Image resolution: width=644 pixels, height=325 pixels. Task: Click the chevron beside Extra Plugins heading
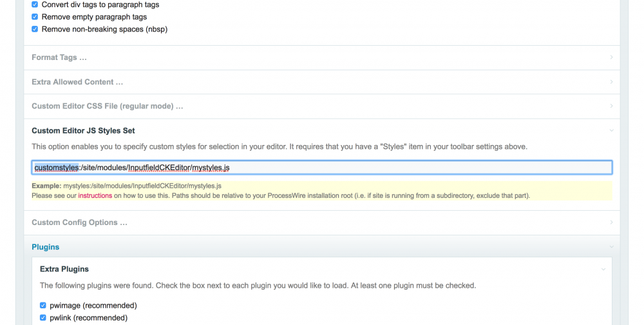pyautogui.click(x=603, y=269)
